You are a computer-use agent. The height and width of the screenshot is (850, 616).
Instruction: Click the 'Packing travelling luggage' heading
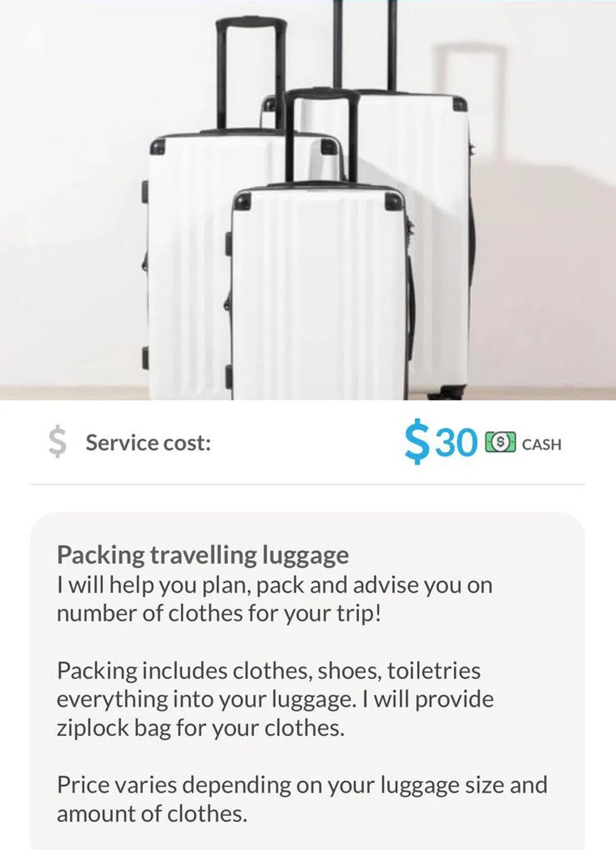click(203, 555)
